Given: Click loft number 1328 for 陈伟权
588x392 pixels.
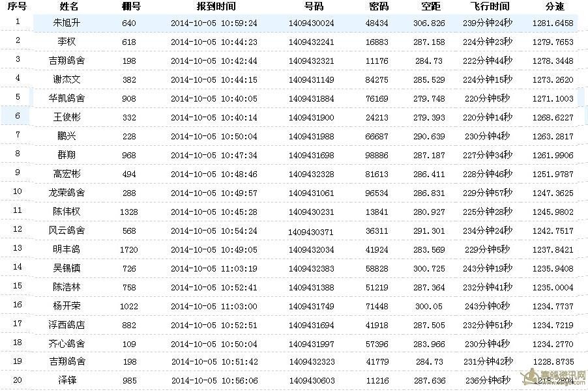Looking at the screenshot, I should pos(129,212).
